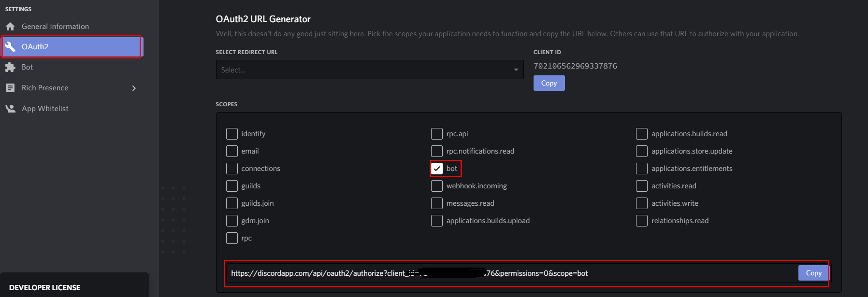Click the Client ID number 702106562969337876
Viewport: 868px width, 297px height.
575,66
